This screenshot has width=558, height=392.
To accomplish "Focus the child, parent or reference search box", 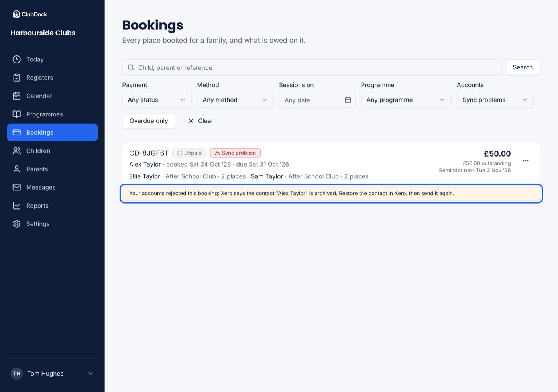I will [312, 67].
